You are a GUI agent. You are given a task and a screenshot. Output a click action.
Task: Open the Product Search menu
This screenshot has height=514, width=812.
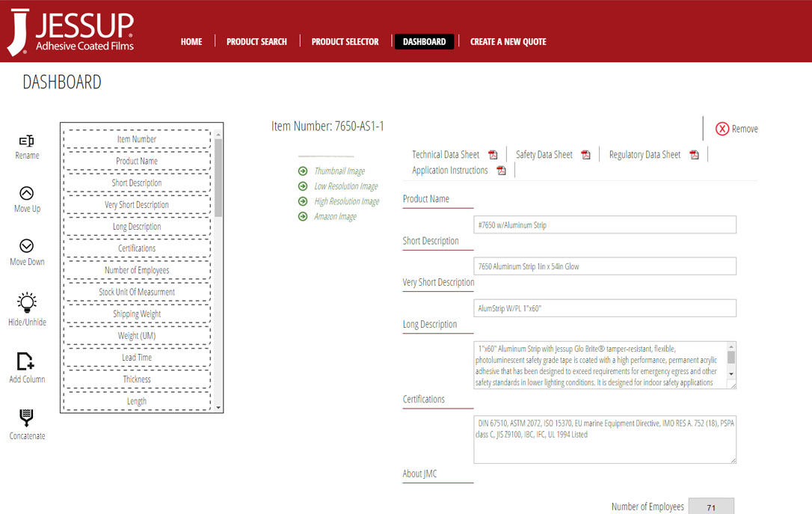[256, 41]
